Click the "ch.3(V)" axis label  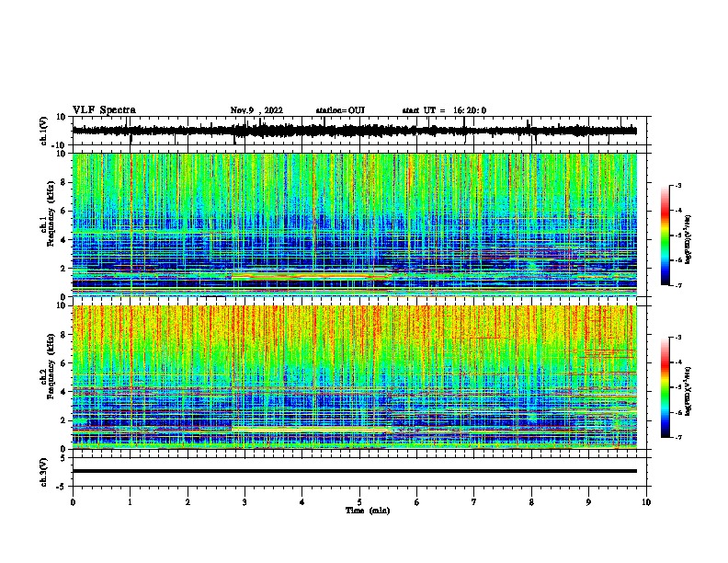[x=43, y=473]
